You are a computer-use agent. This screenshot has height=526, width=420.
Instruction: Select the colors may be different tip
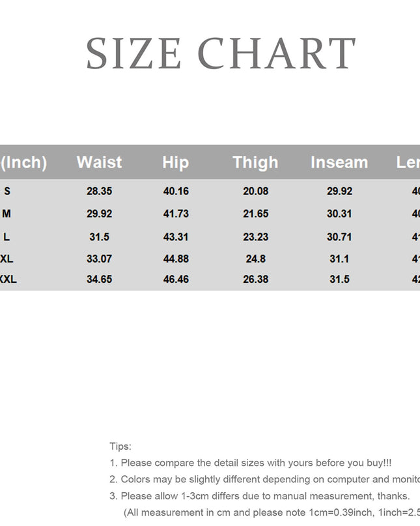(x=264, y=479)
